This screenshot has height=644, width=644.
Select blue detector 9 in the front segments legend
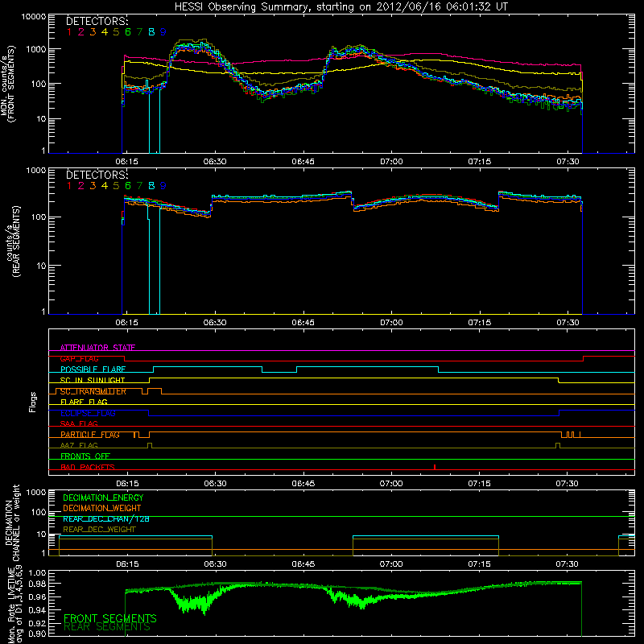[x=163, y=31]
